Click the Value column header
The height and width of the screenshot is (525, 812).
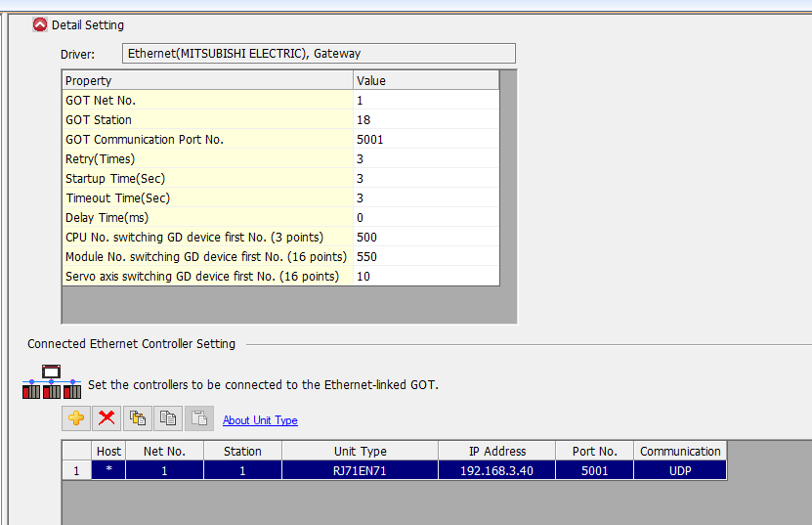(425, 80)
